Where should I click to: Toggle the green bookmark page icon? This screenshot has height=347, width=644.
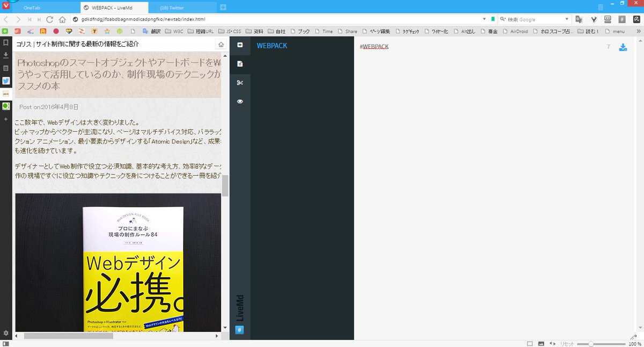point(493,19)
